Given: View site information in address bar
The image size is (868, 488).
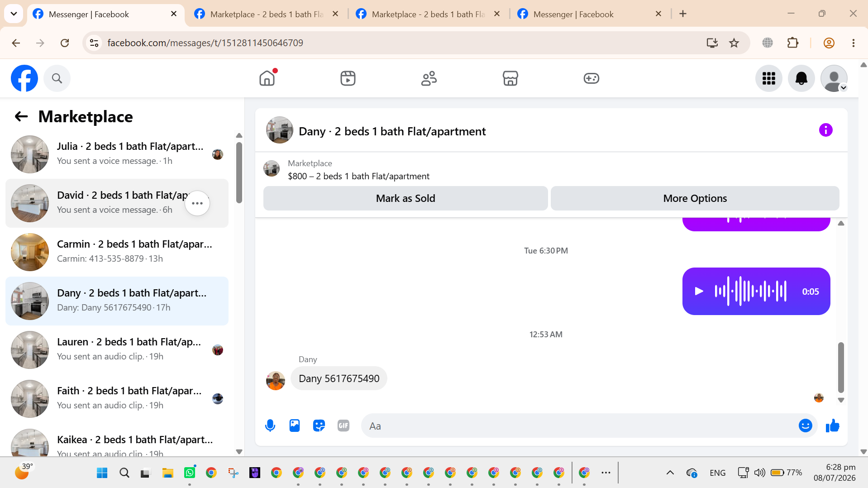Looking at the screenshot, I should 94,43.
